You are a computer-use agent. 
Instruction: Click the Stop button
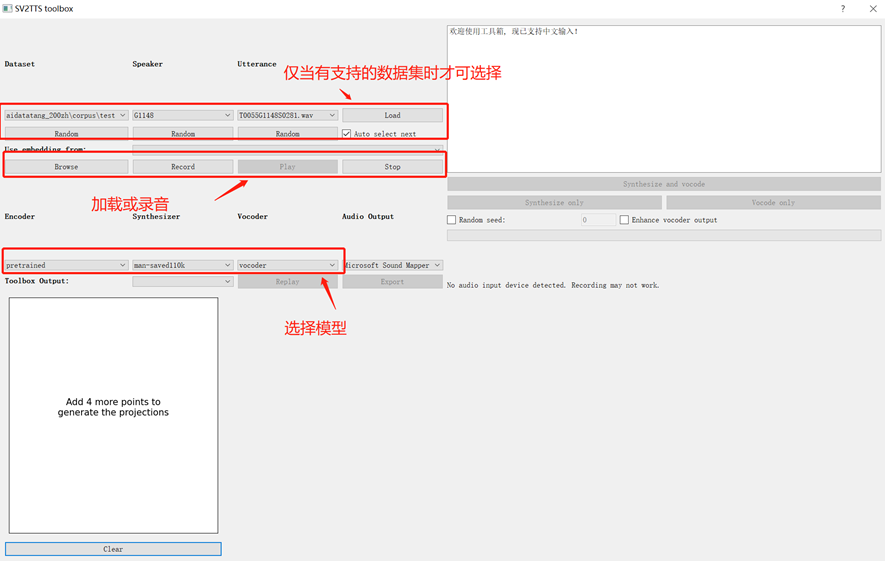pos(392,166)
